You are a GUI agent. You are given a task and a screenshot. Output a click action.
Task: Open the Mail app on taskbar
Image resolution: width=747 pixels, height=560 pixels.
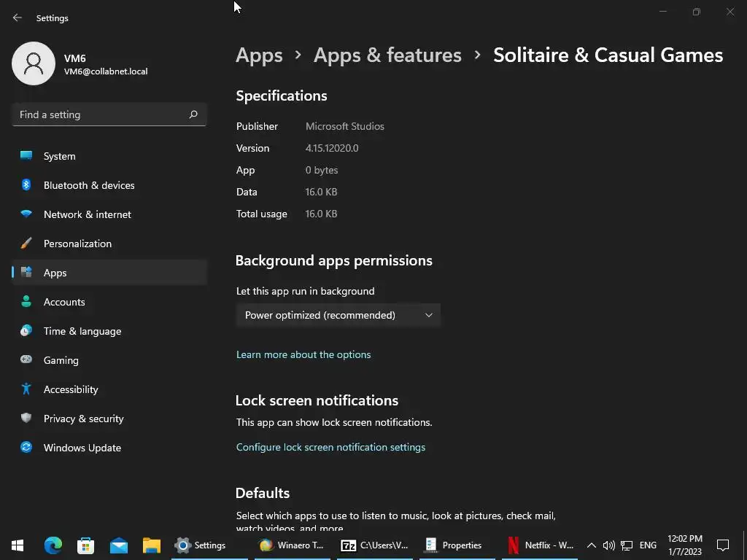(x=119, y=545)
